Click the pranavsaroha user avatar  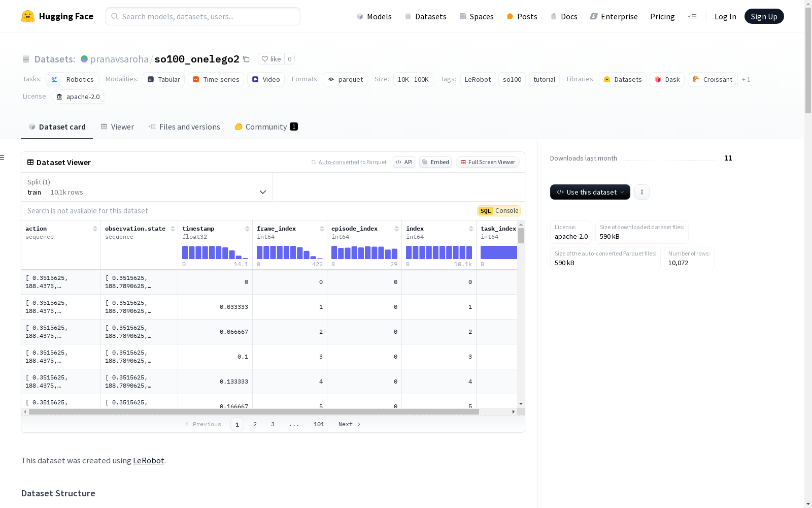(84, 59)
